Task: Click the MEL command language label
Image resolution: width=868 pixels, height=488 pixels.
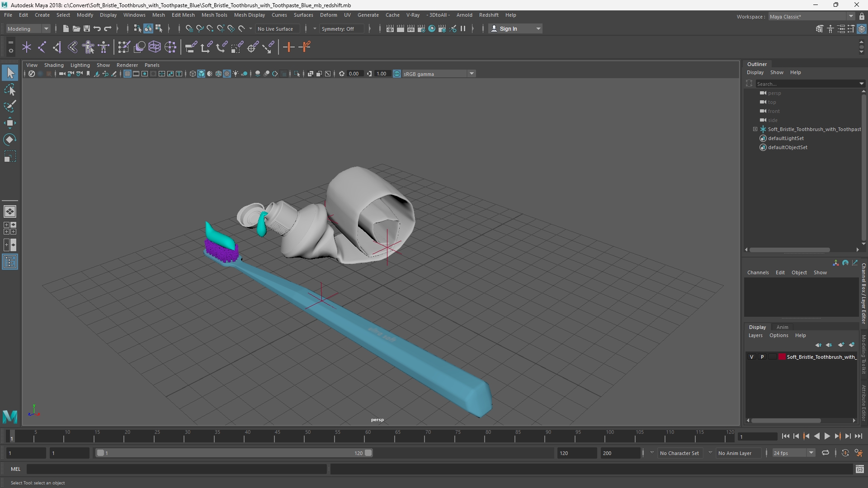Action: coord(16,469)
